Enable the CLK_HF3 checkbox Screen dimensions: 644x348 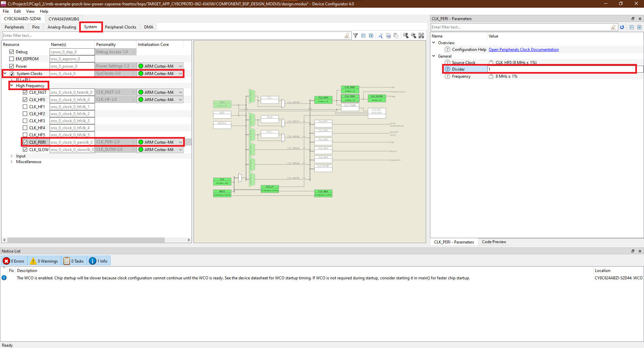point(25,121)
